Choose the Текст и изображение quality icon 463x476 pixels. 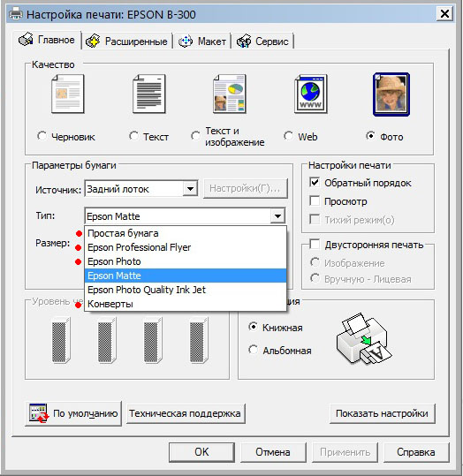(x=230, y=94)
